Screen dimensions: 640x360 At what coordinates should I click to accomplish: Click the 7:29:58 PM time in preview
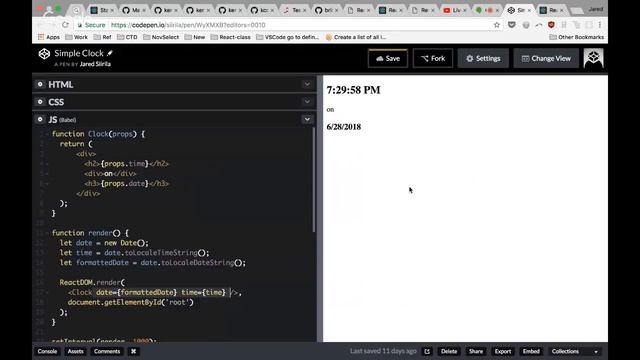(353, 90)
